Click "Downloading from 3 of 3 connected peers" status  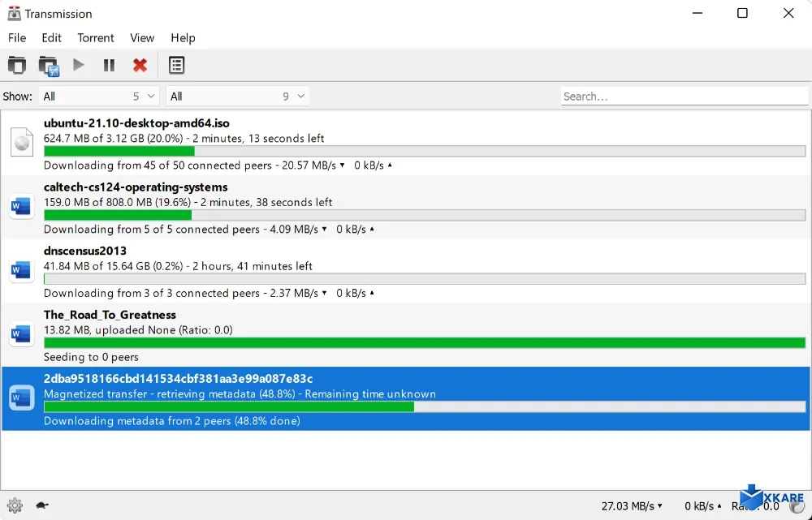point(152,294)
